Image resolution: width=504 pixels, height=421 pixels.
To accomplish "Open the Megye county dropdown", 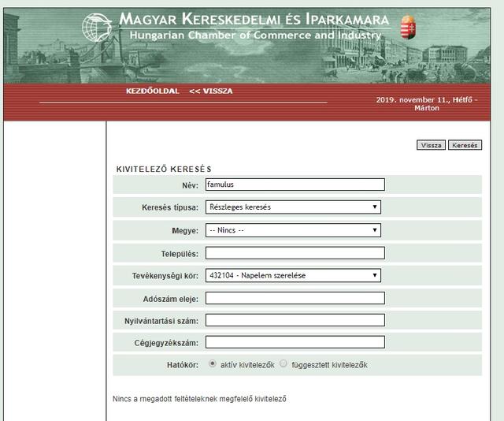I will [293, 230].
